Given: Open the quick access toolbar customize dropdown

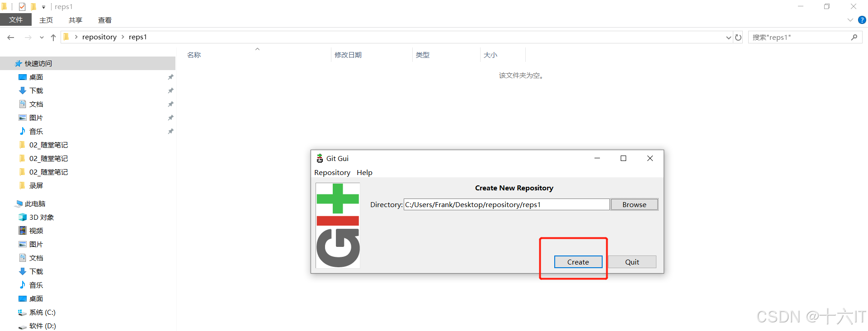Looking at the screenshot, I should (x=43, y=7).
